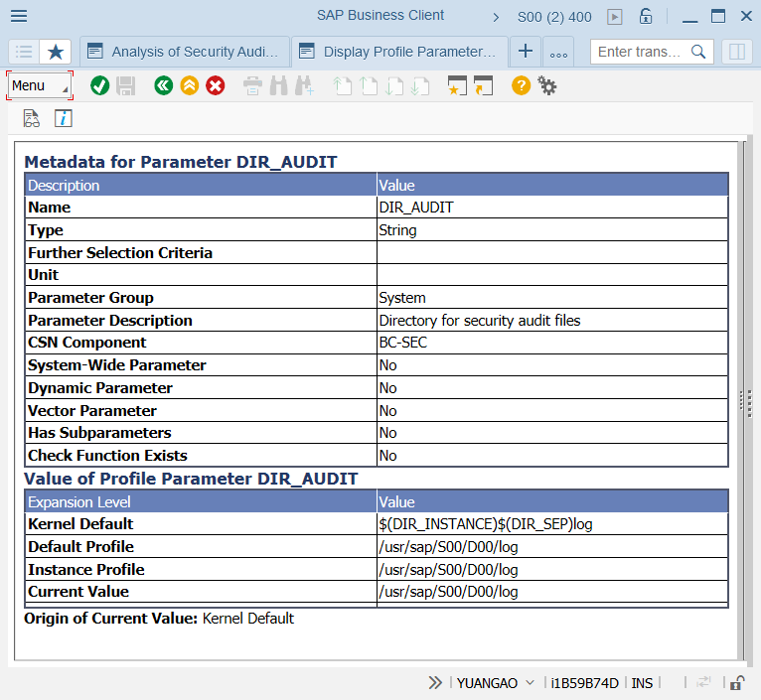This screenshot has width=761, height=700.
Task: Switch to Display Profile Parameter tab
Action: 400,52
